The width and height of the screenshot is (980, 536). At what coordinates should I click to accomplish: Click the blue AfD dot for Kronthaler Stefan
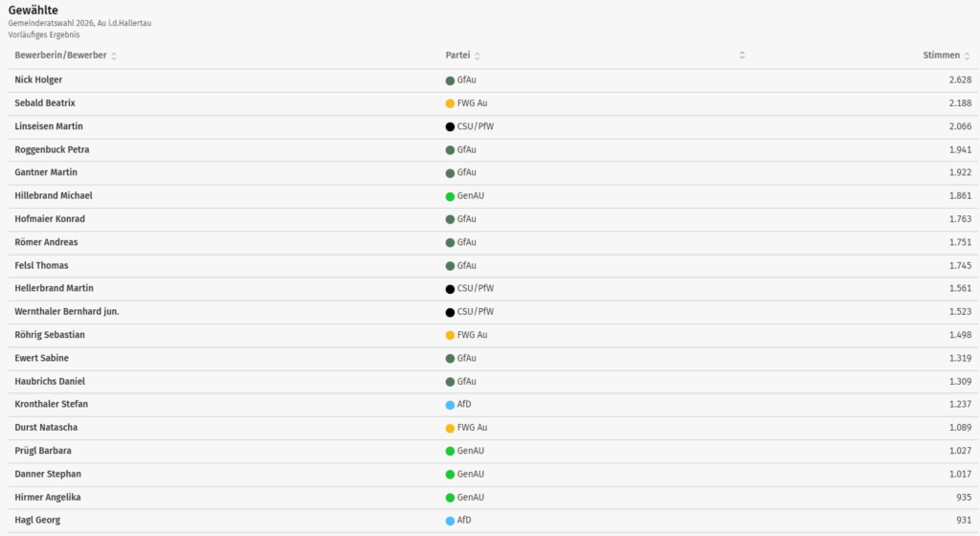[x=450, y=405]
